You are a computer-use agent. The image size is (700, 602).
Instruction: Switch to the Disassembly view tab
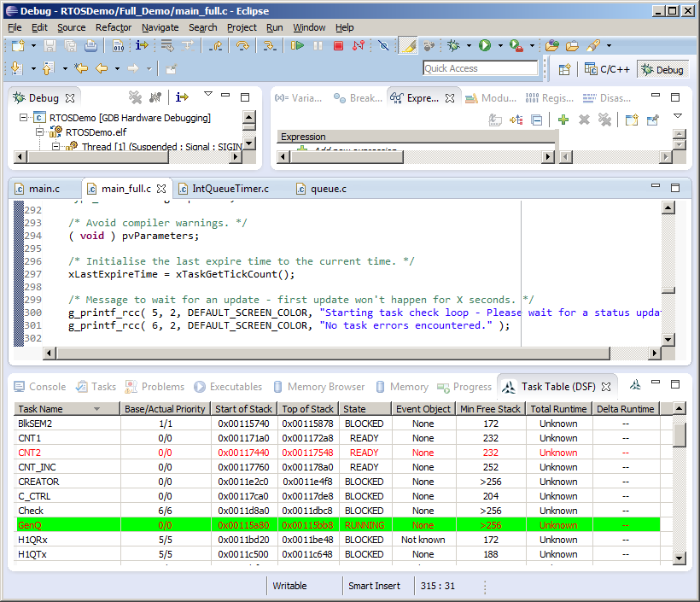[x=607, y=98]
